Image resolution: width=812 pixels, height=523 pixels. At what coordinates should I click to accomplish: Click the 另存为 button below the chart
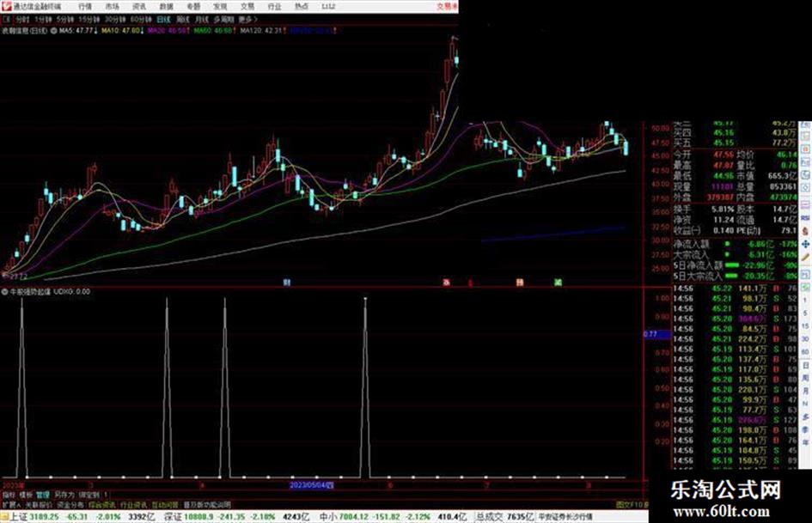point(64,495)
